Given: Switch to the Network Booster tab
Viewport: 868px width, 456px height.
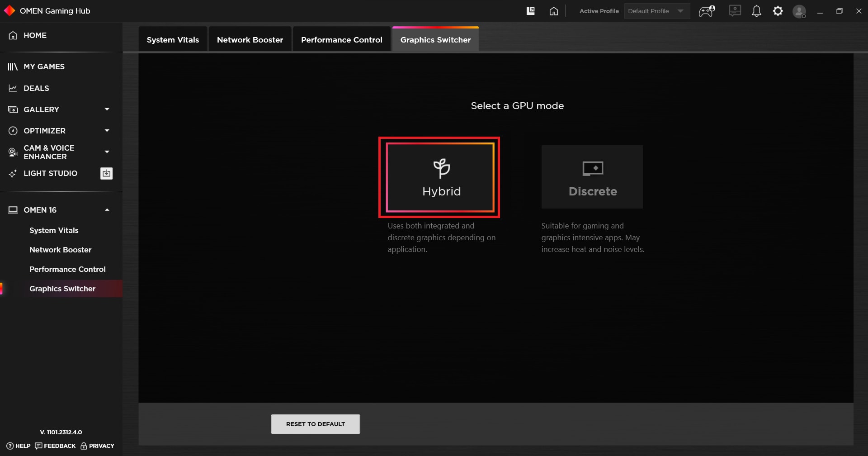Looking at the screenshot, I should pos(250,39).
